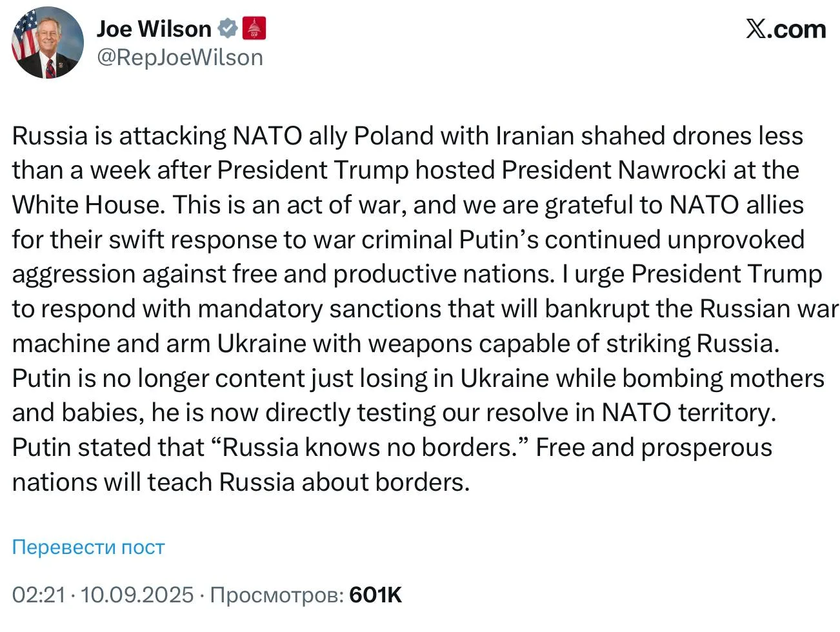This screenshot has height=632, width=840.
Task: Click Joe Wilson's profile photo
Action: coord(47,43)
